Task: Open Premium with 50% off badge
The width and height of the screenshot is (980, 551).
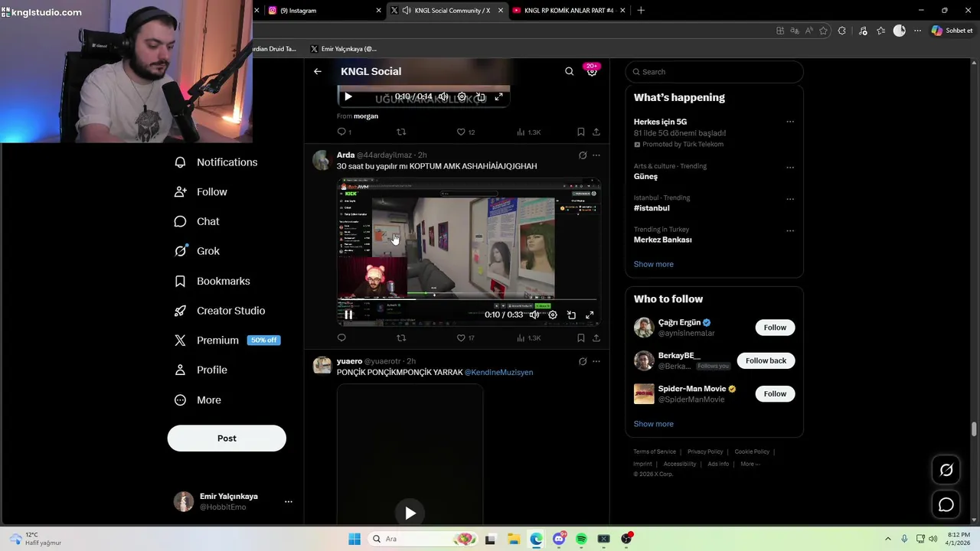Action: [227, 341]
